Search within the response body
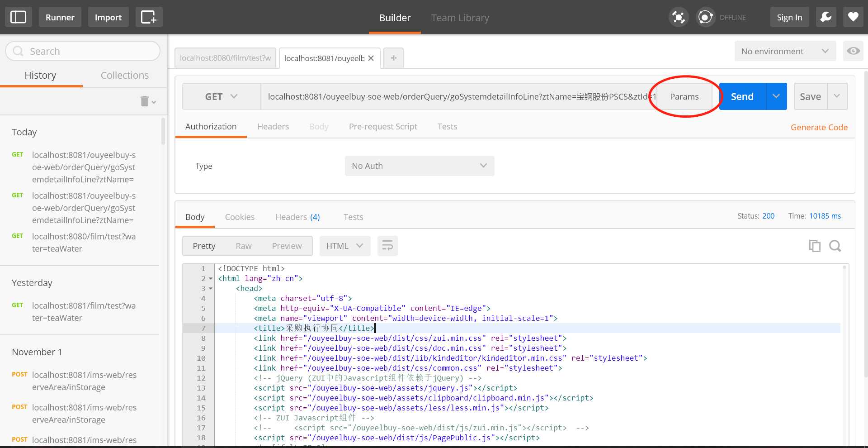Screen dimensions: 868x448 835,246
